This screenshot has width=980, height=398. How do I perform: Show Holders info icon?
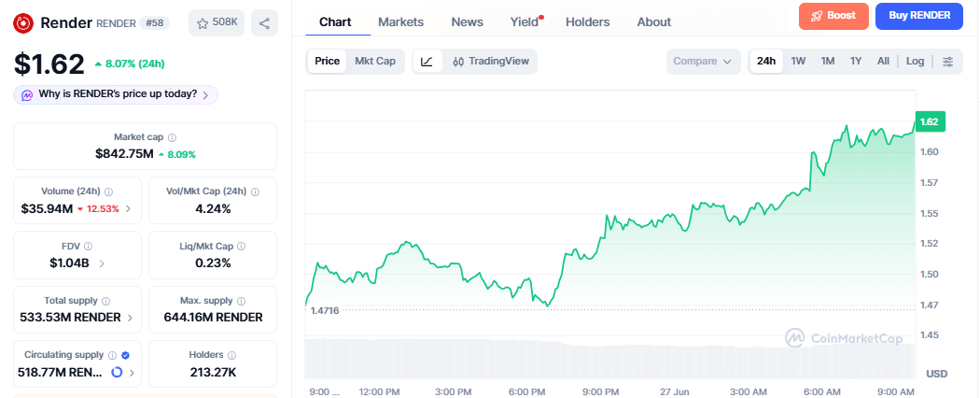tap(231, 355)
